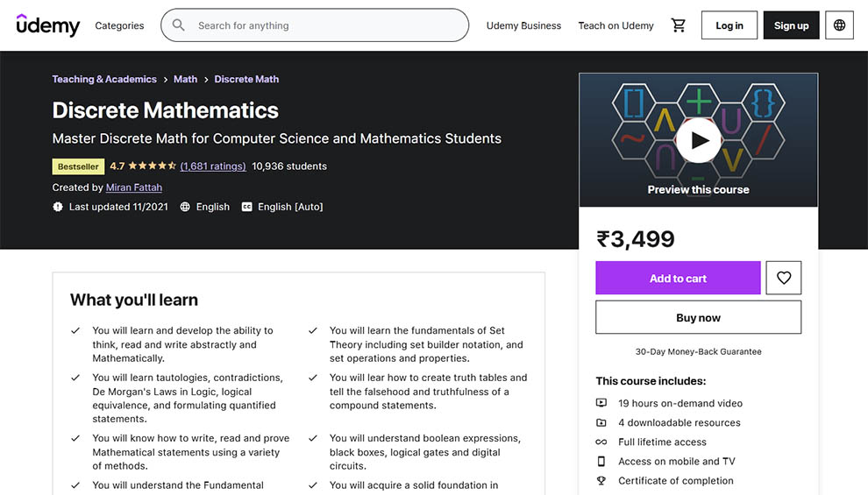Play the course preview video

[x=699, y=140]
